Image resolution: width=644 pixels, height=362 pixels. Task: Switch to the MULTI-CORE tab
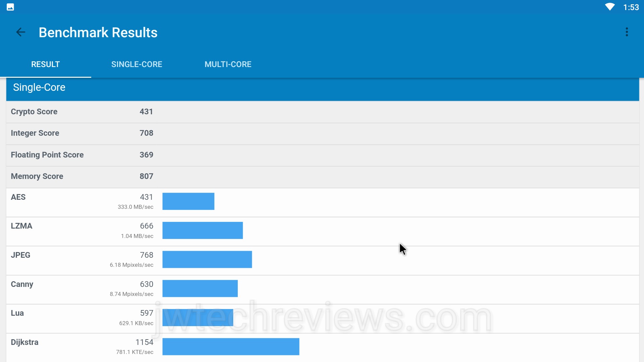tap(228, 64)
